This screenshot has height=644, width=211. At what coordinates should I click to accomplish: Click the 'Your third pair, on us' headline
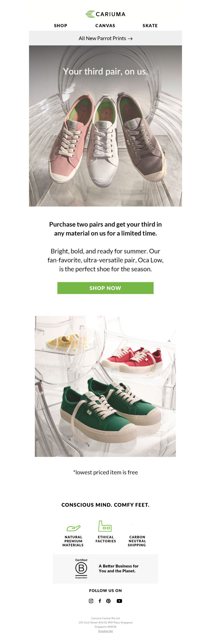[x=105, y=72]
